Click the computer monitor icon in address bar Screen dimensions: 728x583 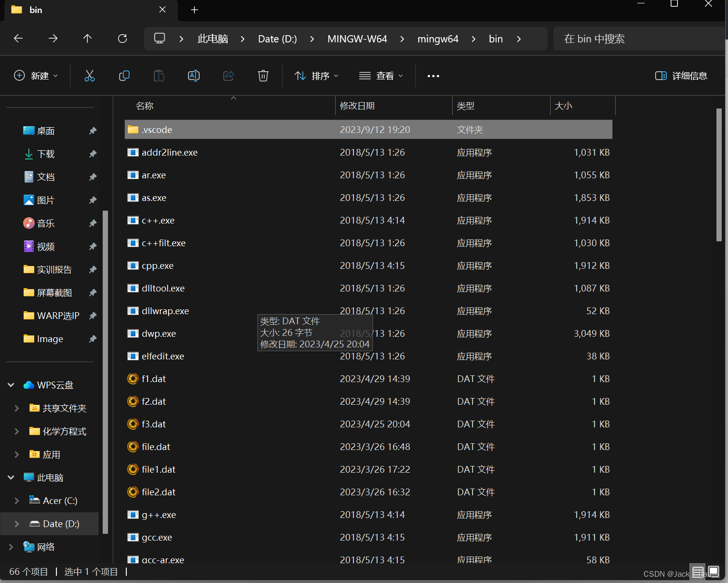pos(160,39)
